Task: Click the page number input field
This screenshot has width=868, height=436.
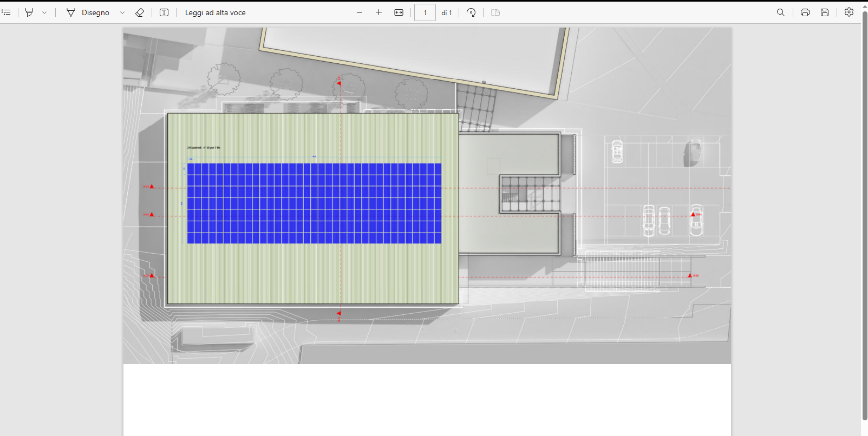Action: 425,12
